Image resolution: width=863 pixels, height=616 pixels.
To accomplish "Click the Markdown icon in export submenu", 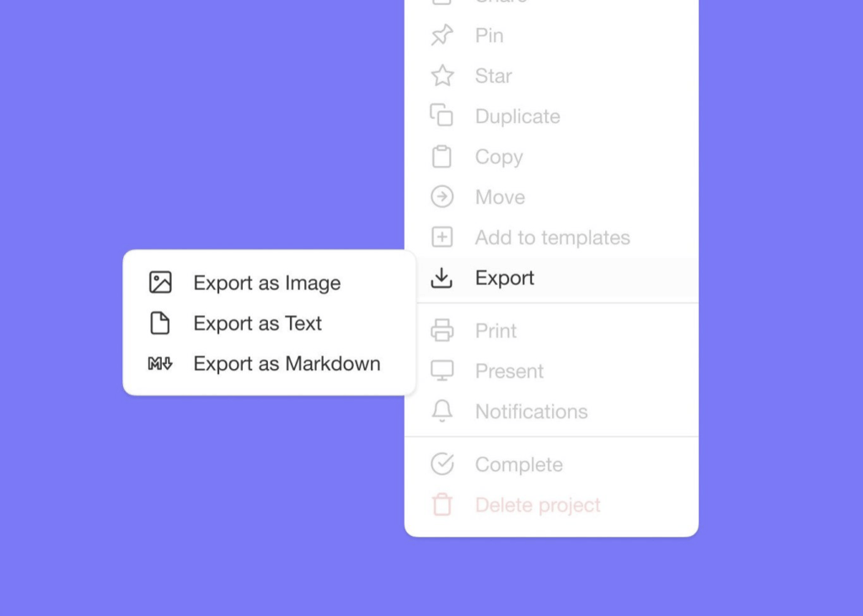I will [160, 364].
